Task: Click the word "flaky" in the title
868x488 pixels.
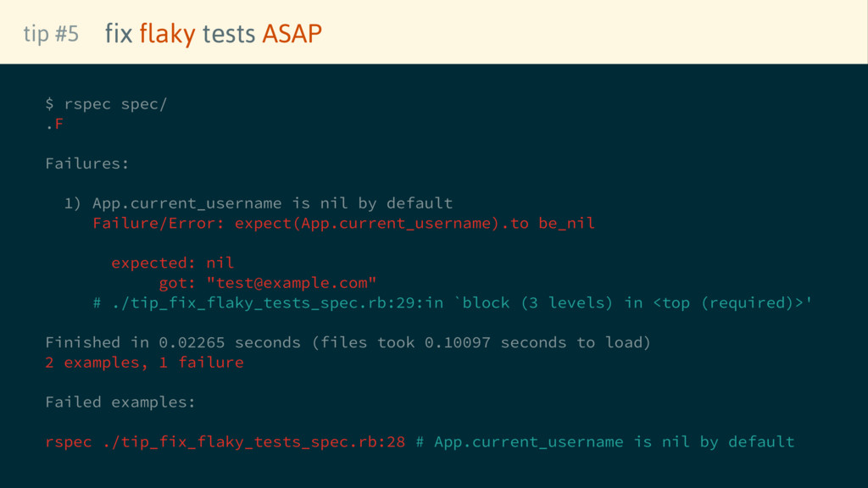Action: click(167, 33)
